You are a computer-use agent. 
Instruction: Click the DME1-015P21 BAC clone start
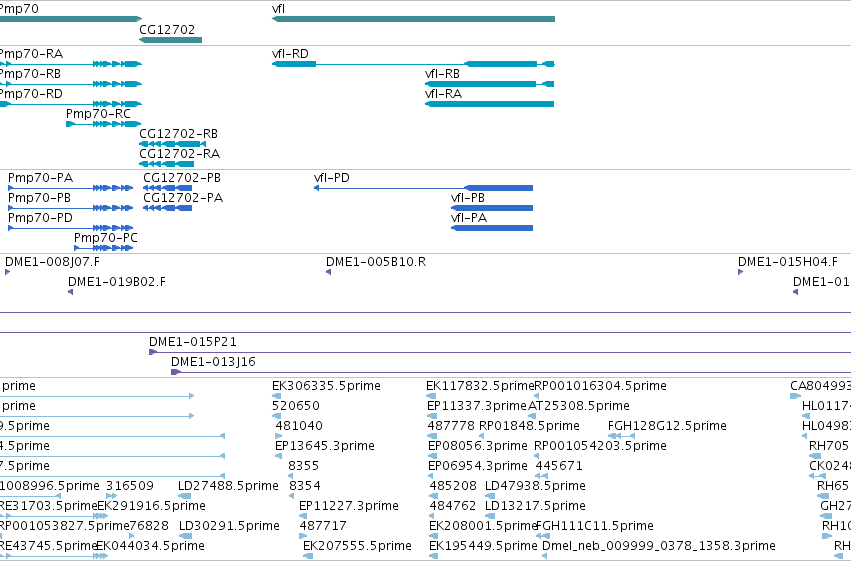(x=153, y=352)
